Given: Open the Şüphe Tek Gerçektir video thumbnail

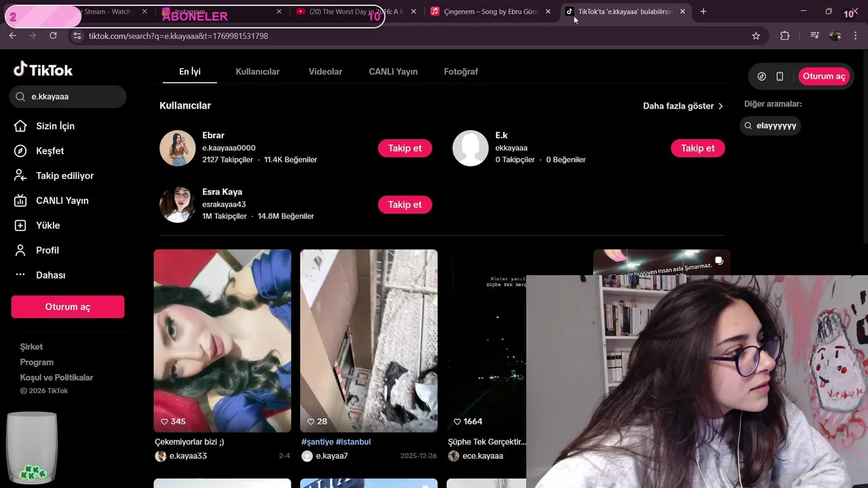Looking at the screenshot, I should (x=486, y=341).
